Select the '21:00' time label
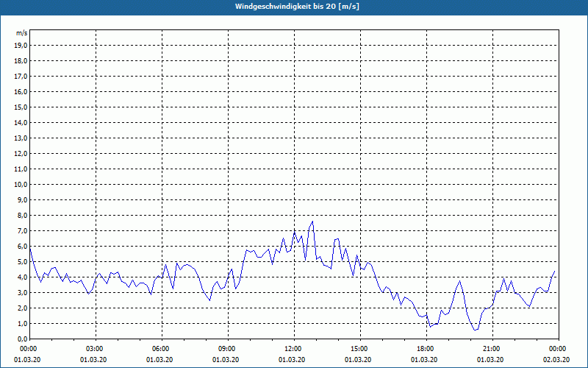 492,349
